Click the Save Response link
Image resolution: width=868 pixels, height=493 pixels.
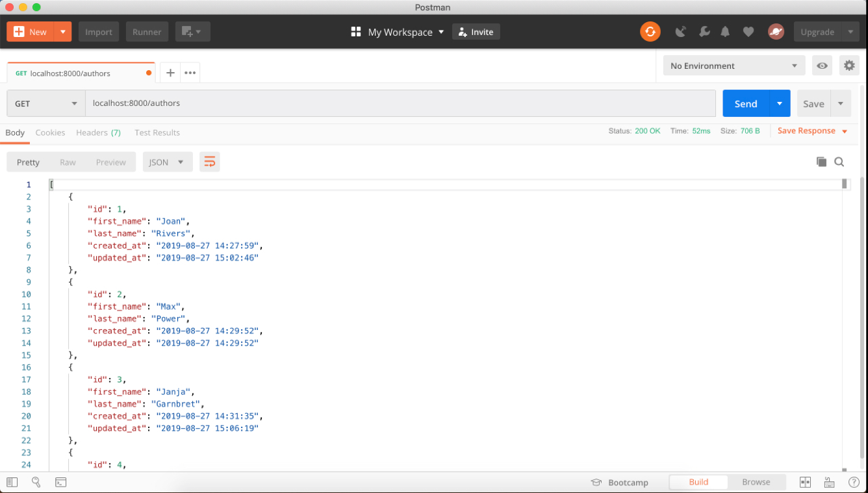pyautogui.click(x=806, y=131)
